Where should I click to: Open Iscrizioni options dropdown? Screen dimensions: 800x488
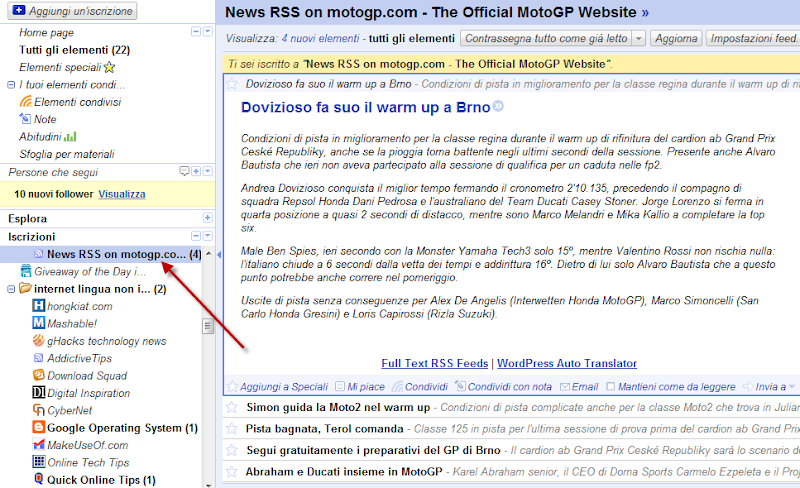[208, 236]
